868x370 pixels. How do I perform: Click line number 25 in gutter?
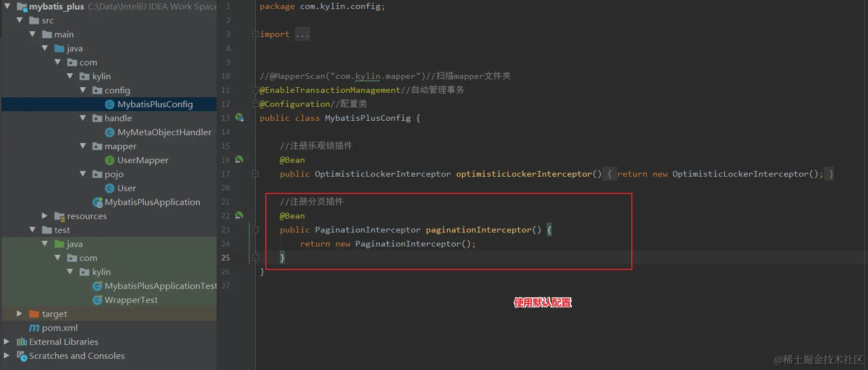coord(226,258)
